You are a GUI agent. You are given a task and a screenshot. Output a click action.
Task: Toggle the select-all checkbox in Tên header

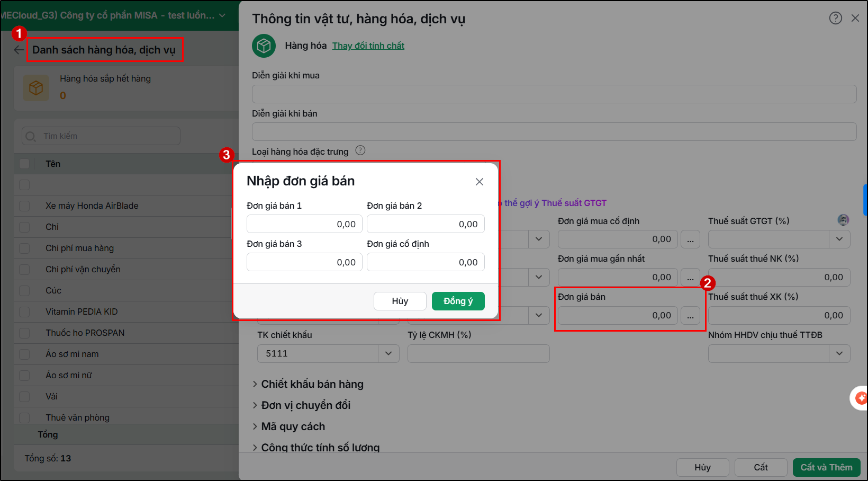(24, 164)
